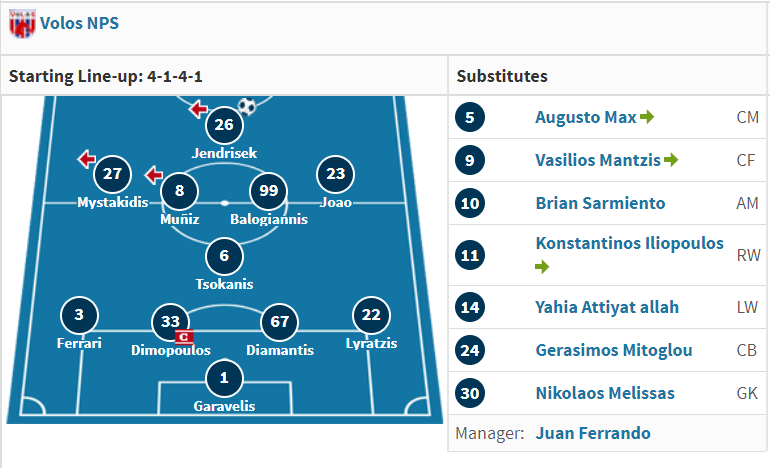
Task: Click the green arrow under Konstantinos Iliopoulos
Action: pyautogui.click(x=542, y=267)
